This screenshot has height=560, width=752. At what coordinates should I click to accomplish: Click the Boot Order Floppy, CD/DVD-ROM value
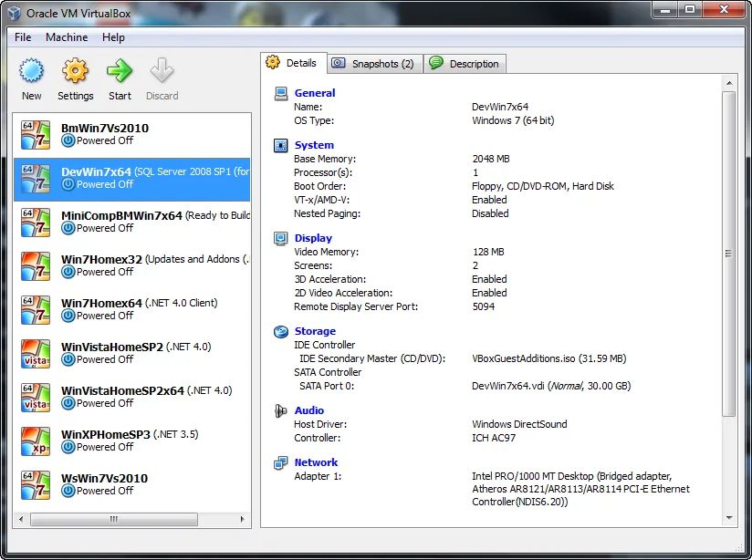(x=543, y=186)
